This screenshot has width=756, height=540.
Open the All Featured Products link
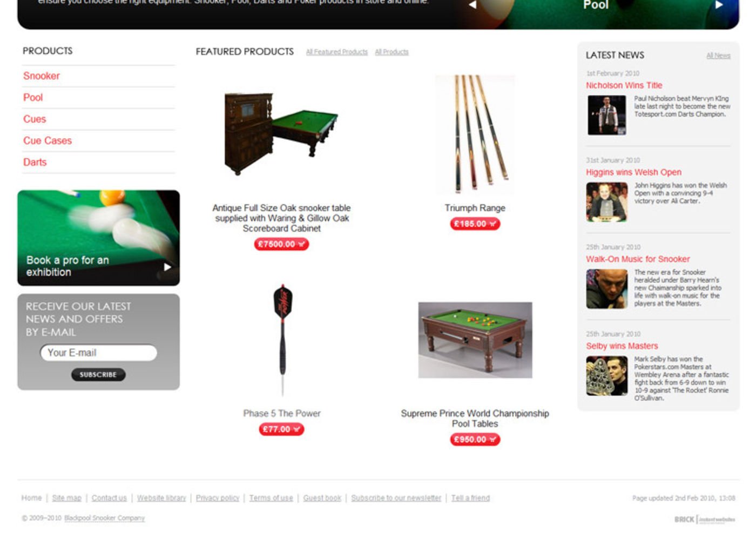(x=337, y=52)
